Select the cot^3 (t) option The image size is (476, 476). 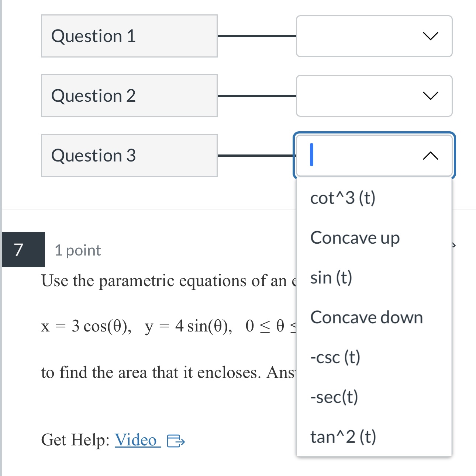tap(343, 198)
